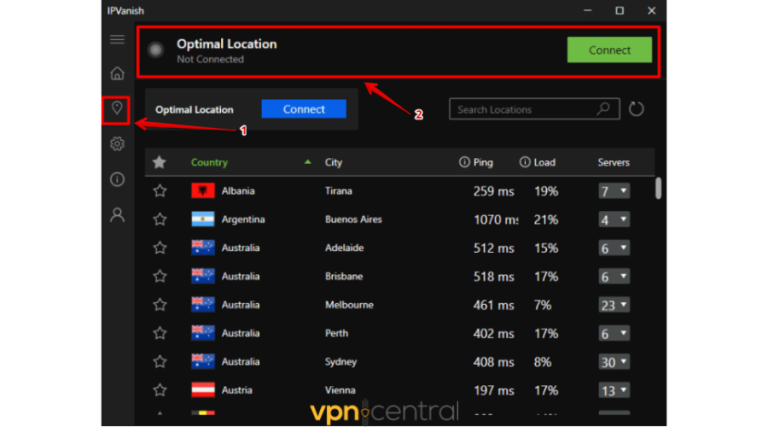Open the Brisbane servers dropdown

(x=614, y=276)
